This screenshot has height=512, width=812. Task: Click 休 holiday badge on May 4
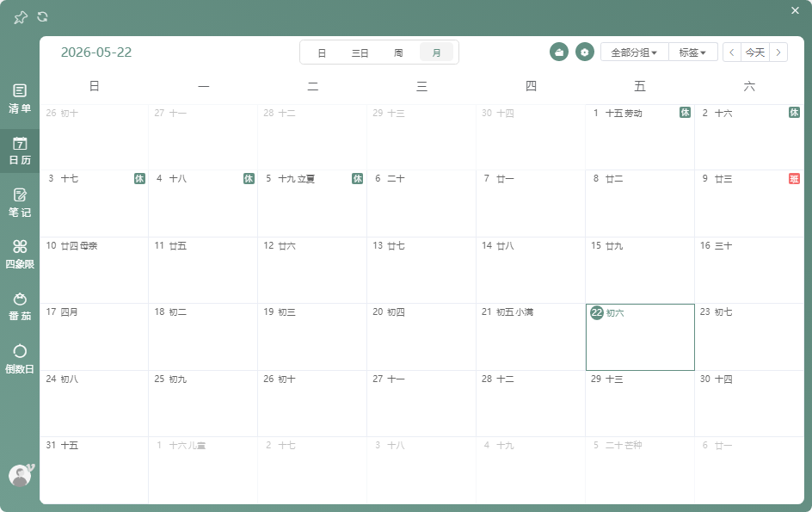249,179
